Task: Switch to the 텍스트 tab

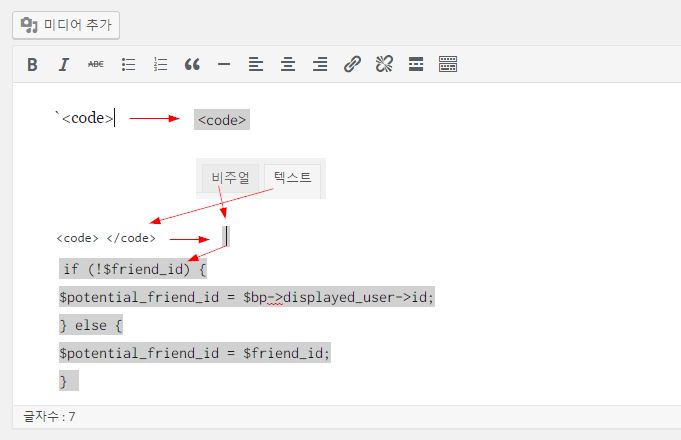Action: pos(292,178)
